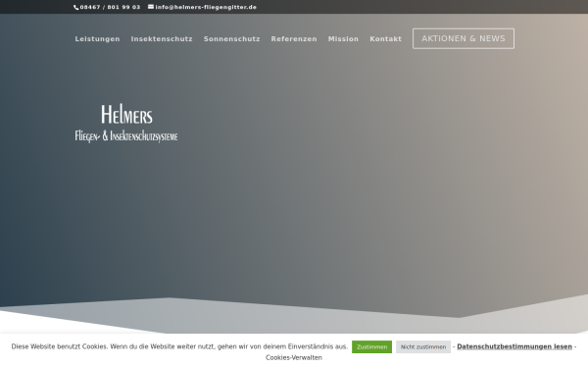Viewport: 588px width, 368px height.
Task: Go to Insektenschutz page
Action: coord(162,39)
